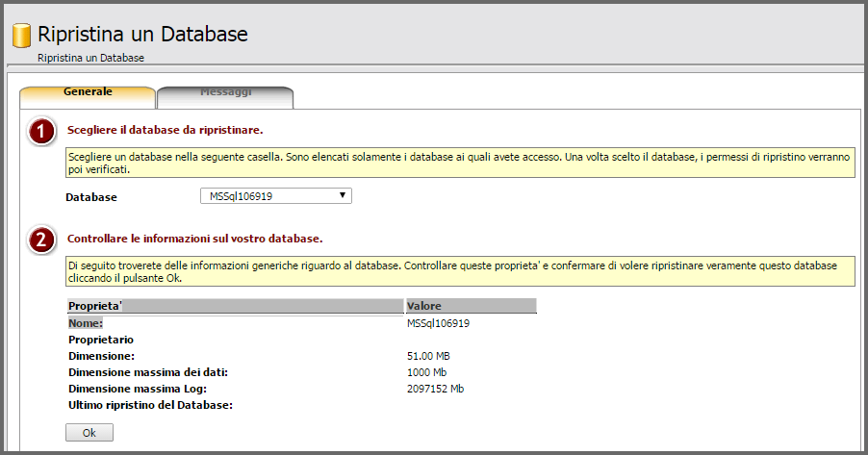Open the Database dropdown showing MSSql106919
868x455 pixels.
click(x=276, y=196)
